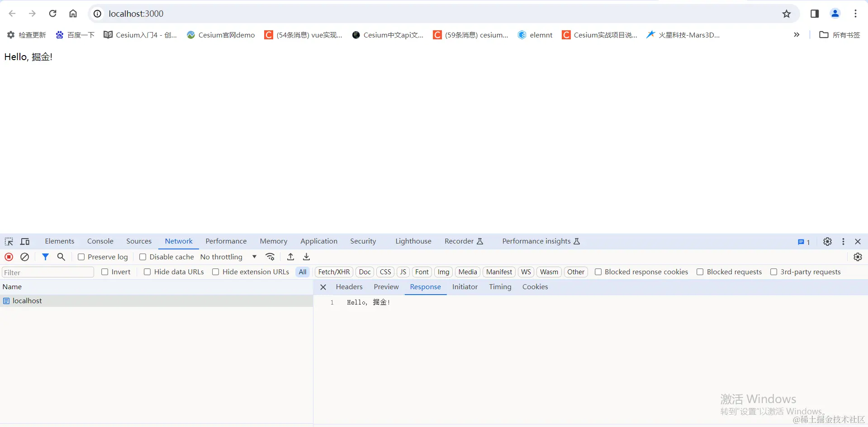Click the browser back arrow

point(12,14)
